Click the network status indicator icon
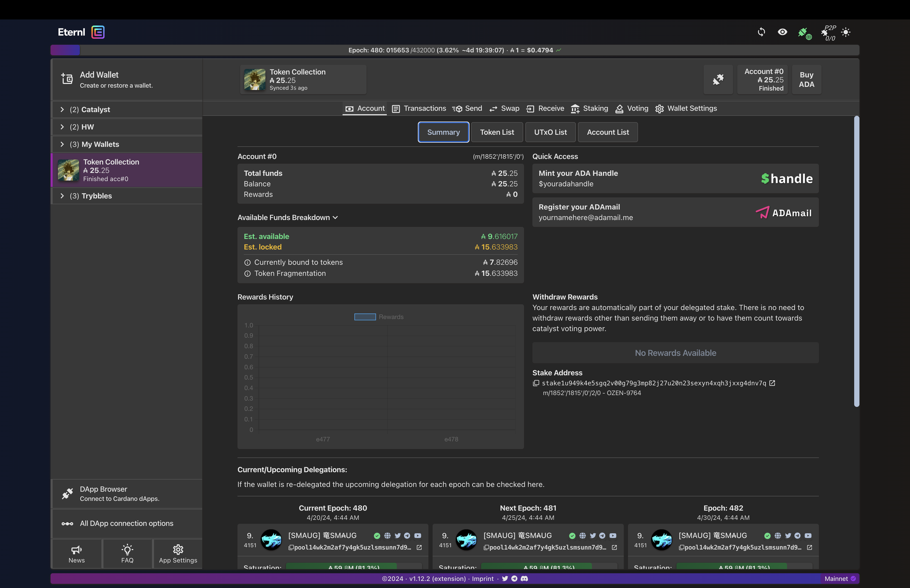Screen dimensions: 910x588 804,32
